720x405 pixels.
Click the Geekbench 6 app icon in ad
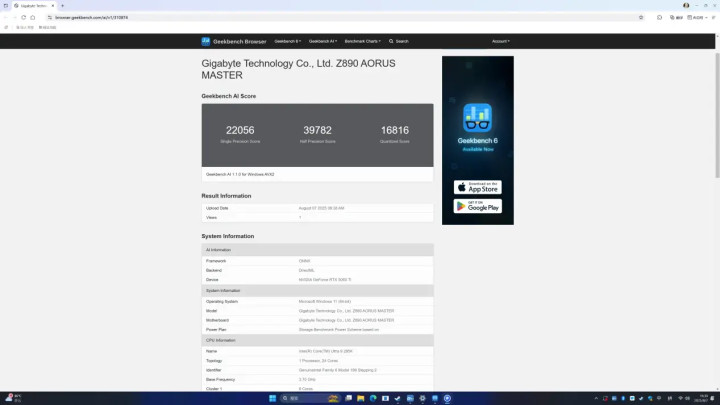tap(478, 118)
